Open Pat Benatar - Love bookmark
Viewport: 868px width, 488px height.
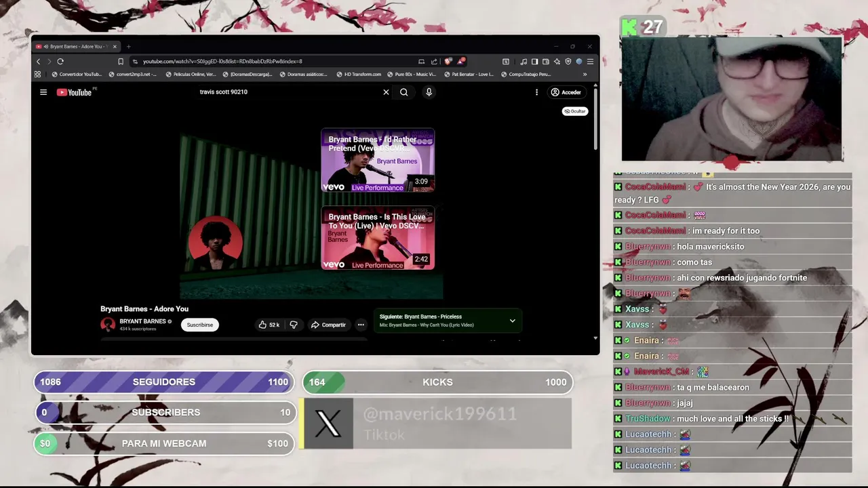tap(469, 75)
